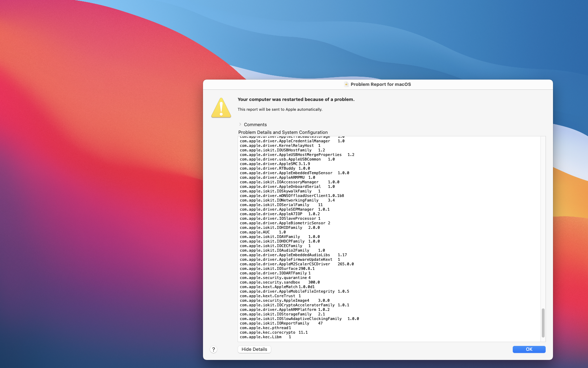The width and height of the screenshot is (588, 368).
Task: Select the "com.apple.driver.mDNSOffloadUserClient" line
Action: pos(292,196)
